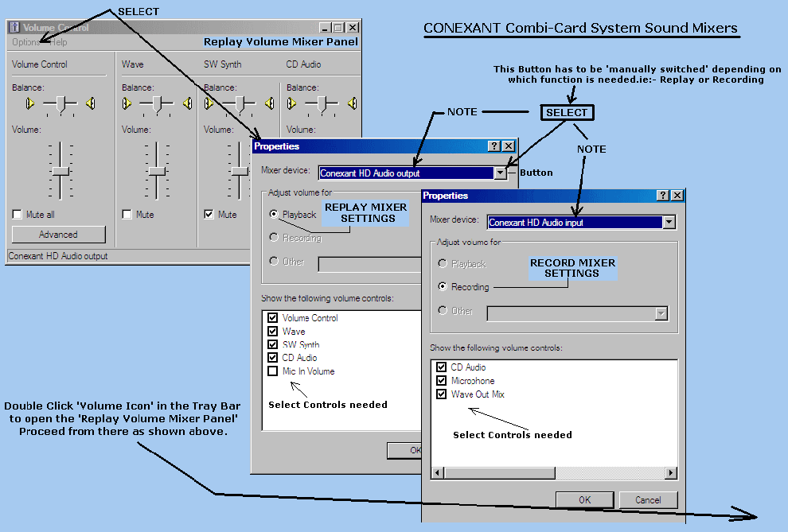Toggle the Microphone checkbox
This screenshot has width=788, height=532.
click(x=442, y=380)
